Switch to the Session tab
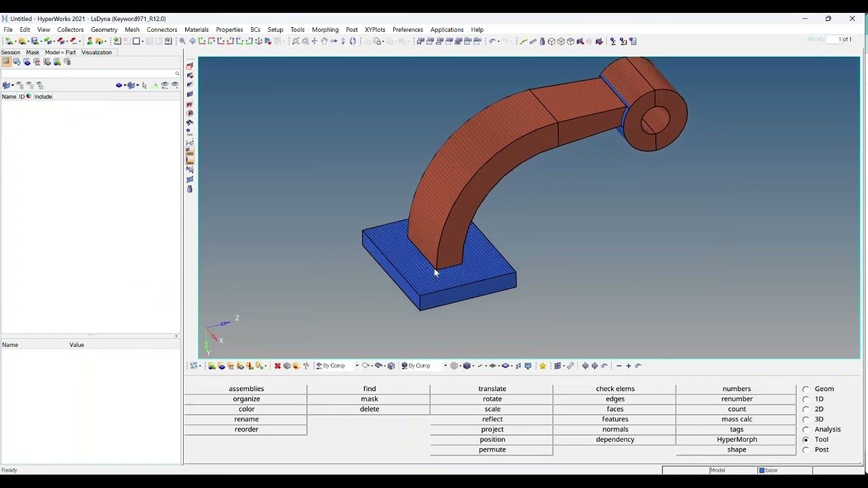This screenshot has height=488, width=868. pyautogui.click(x=10, y=52)
